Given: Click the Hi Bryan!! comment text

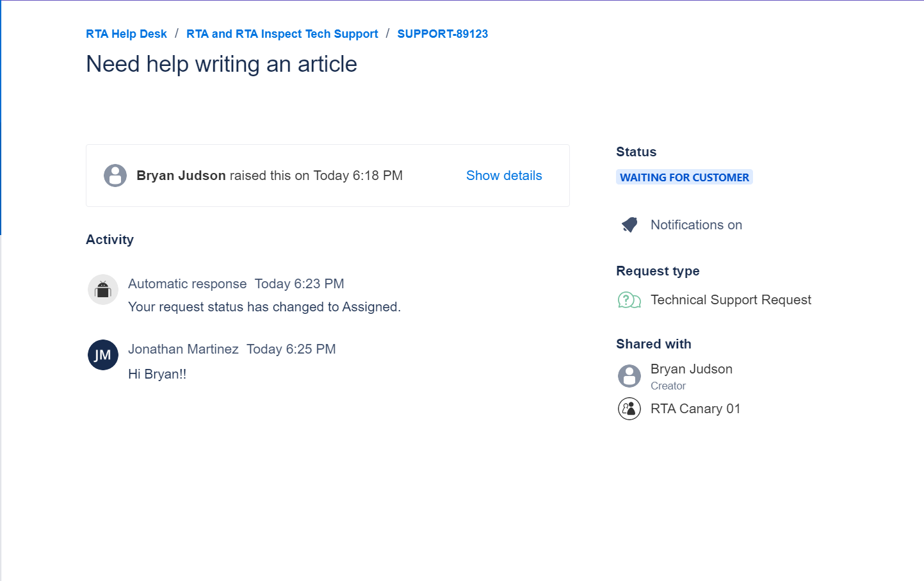Looking at the screenshot, I should click(x=158, y=374).
